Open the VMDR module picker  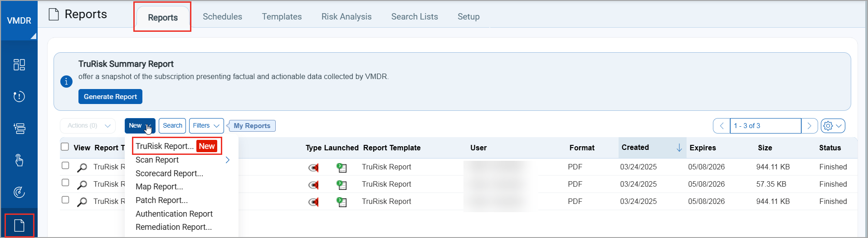coord(19,21)
